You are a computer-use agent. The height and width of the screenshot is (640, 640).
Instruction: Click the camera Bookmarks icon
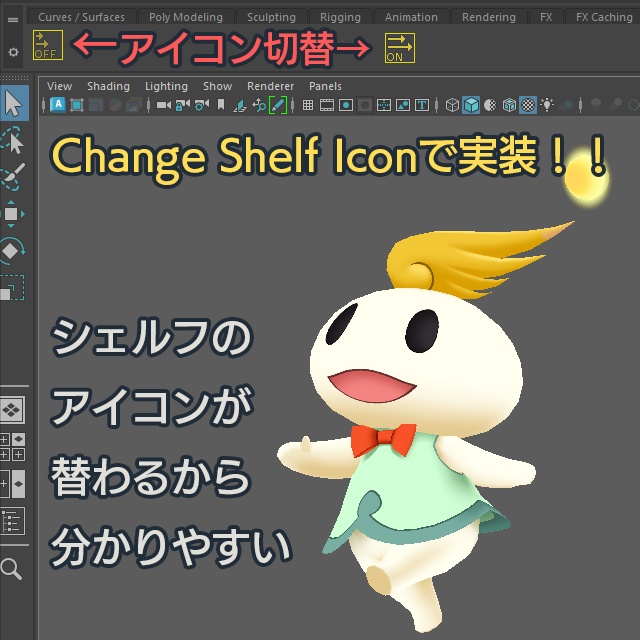(x=221, y=105)
